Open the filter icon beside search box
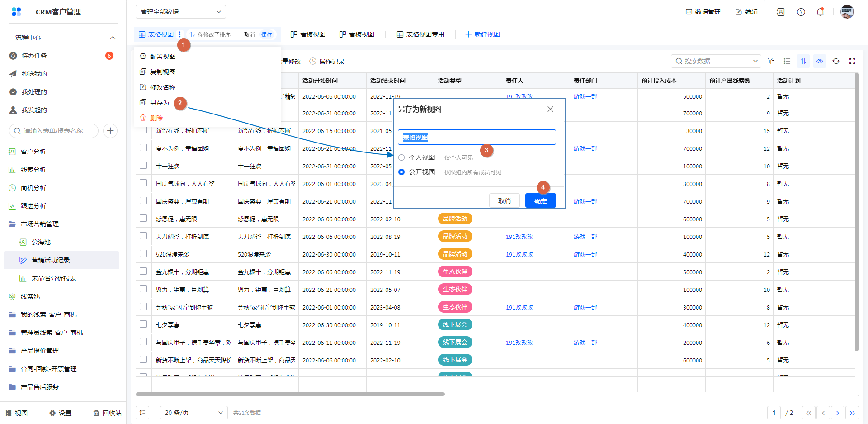Screen dimensions: 868x424 [x=771, y=61]
